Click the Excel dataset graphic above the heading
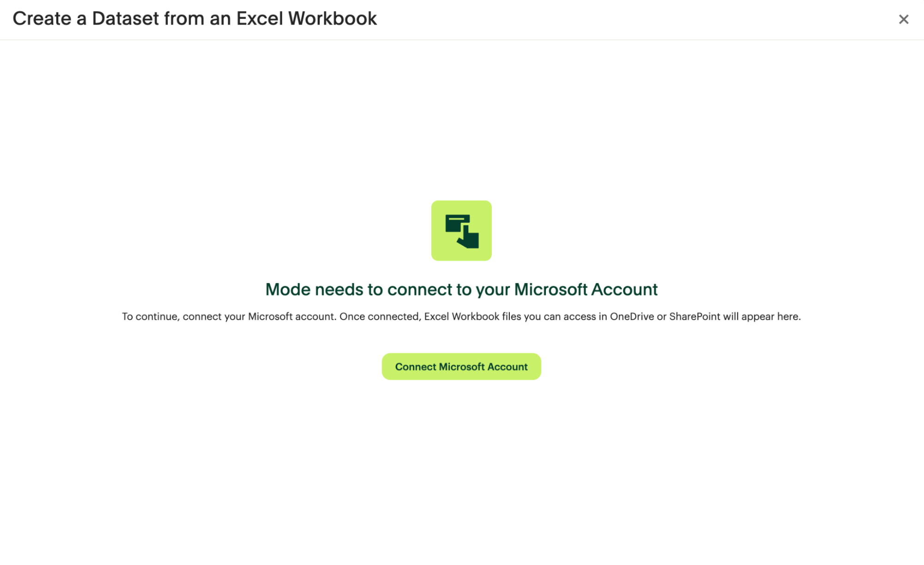 (x=461, y=231)
